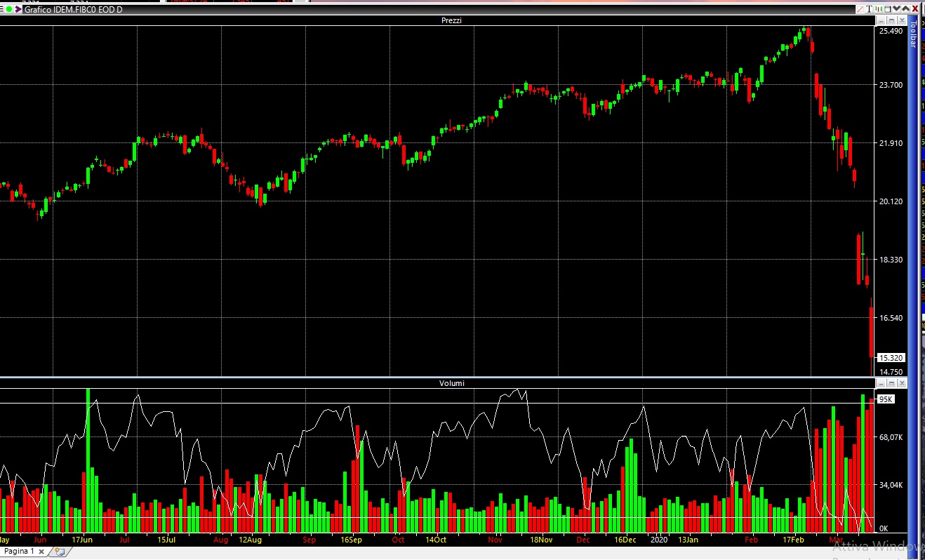
Task: Open the vertical Toolbar side tab
Action: click(x=913, y=34)
